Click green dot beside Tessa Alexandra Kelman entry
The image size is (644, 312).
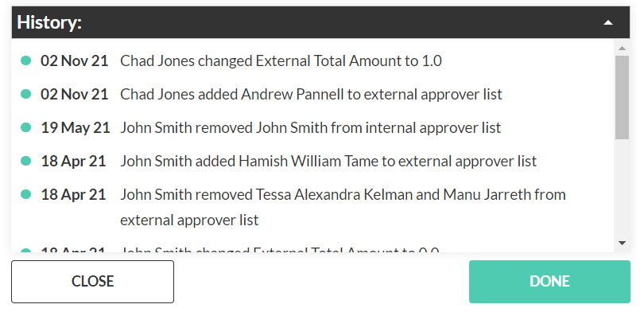pos(26,193)
